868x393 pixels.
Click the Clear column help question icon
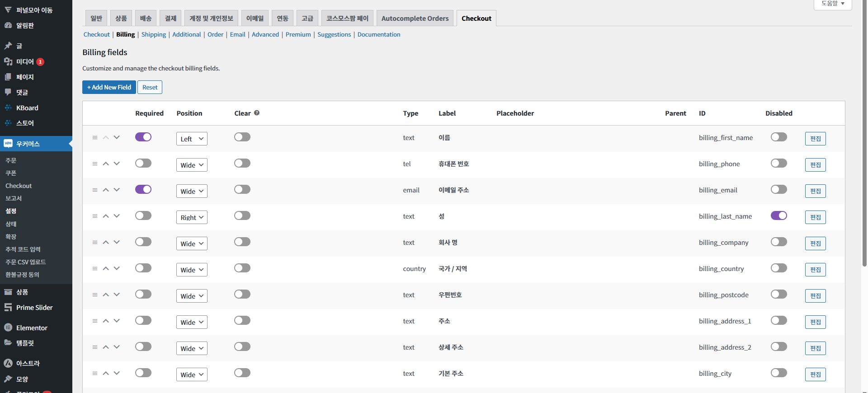pyautogui.click(x=257, y=113)
